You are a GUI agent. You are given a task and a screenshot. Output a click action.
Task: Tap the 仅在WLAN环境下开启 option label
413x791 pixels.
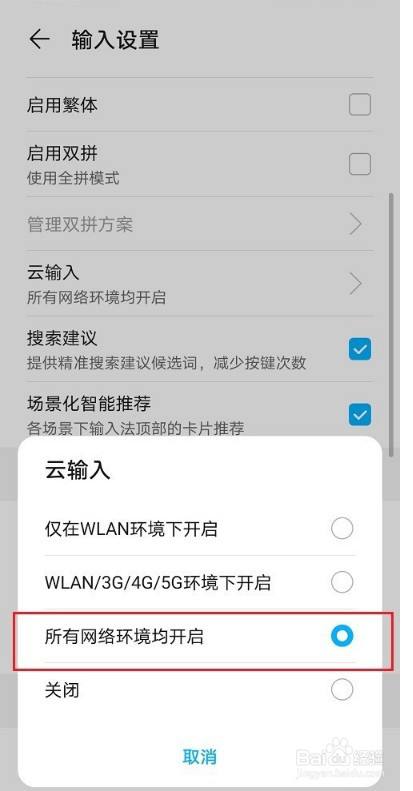coord(131,529)
